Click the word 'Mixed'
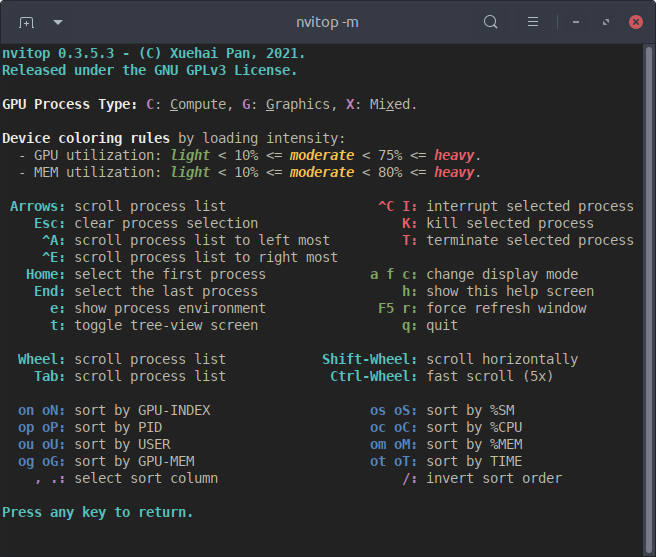This screenshot has height=557, width=656. (390, 104)
